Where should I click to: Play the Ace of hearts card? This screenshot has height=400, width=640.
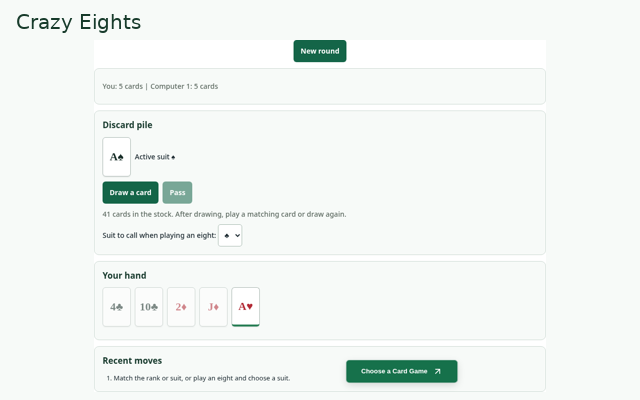tap(245, 307)
